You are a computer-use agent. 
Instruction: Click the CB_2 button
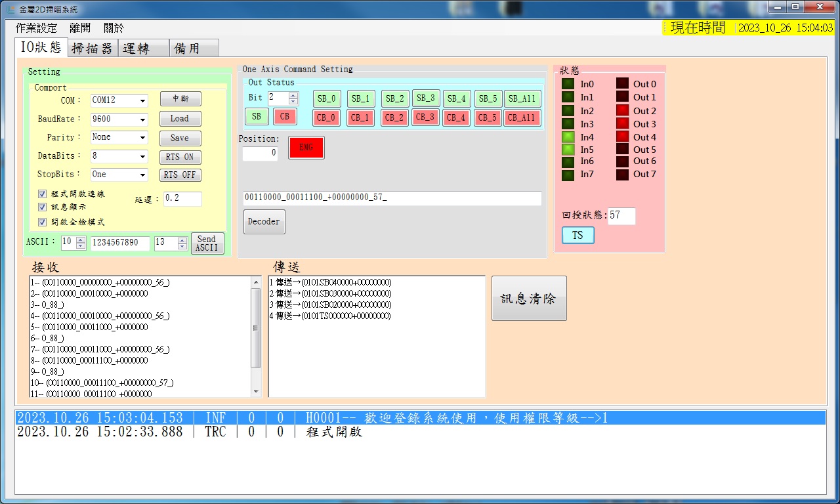point(395,118)
